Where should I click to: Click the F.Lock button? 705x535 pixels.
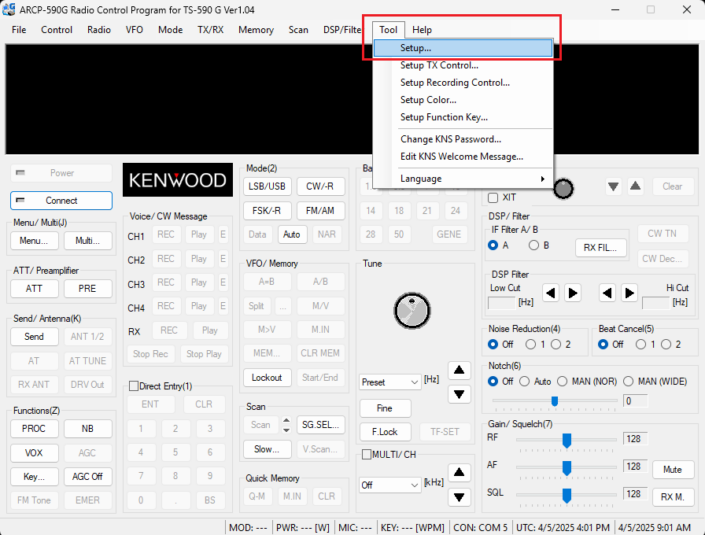pos(385,432)
